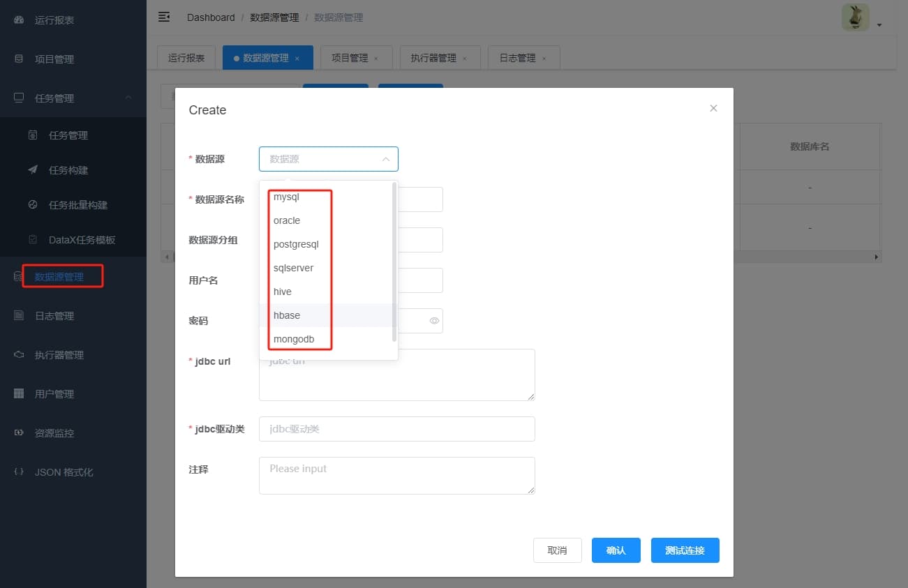908x588 pixels.
Task: Click the user avatar image
Action: [856, 17]
